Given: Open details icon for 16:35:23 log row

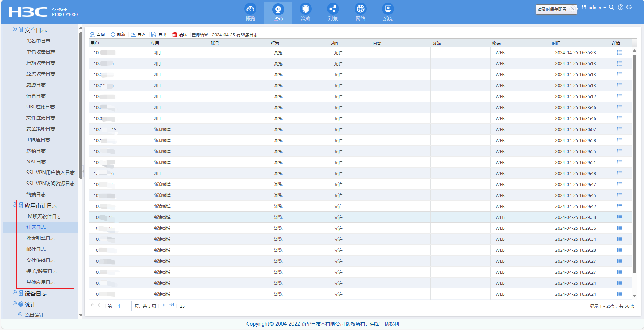Looking at the screenshot, I should 620,52.
